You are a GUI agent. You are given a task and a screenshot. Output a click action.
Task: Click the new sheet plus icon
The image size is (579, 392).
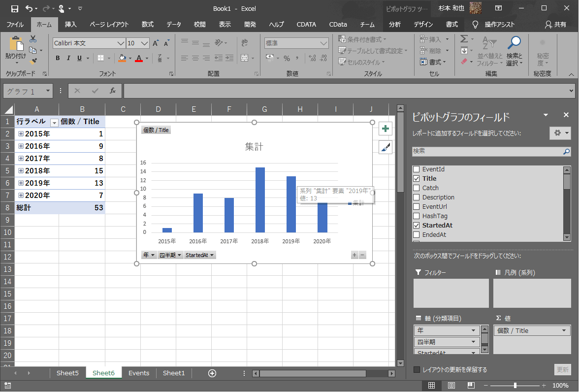point(212,373)
